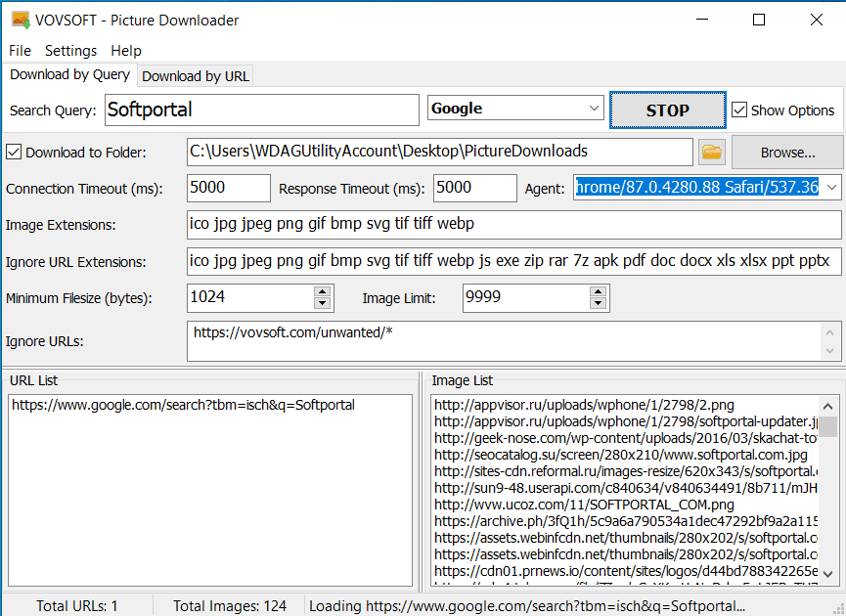The width and height of the screenshot is (846, 616).
Task: Click the status bar resize grip
Action: [x=839, y=609]
